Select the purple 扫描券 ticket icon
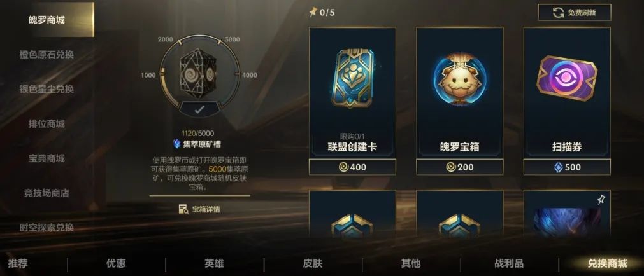This screenshot has width=644, height=276. (567, 78)
